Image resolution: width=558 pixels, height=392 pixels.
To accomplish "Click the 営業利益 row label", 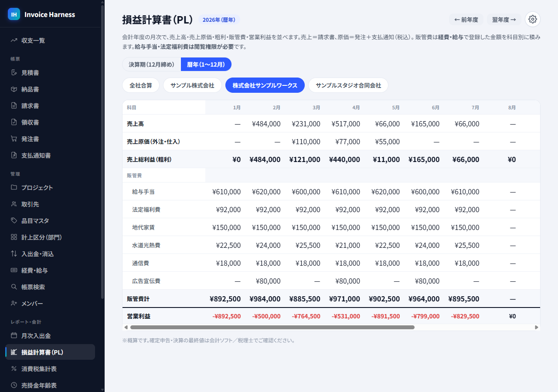I will click(x=139, y=316).
